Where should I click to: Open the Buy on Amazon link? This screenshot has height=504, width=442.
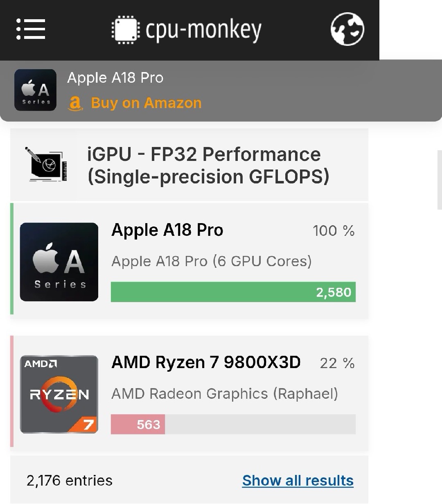coord(146,103)
